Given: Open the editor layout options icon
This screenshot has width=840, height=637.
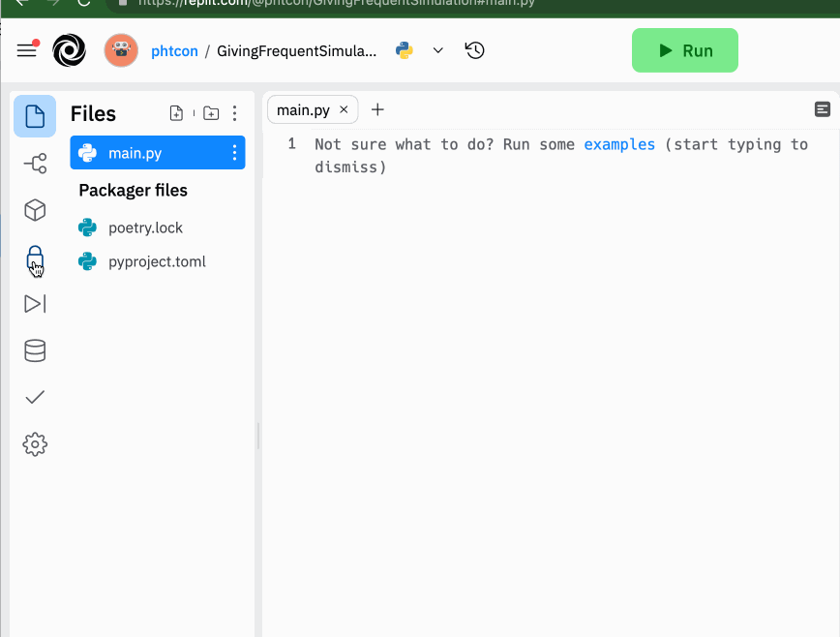Looking at the screenshot, I should point(823,109).
